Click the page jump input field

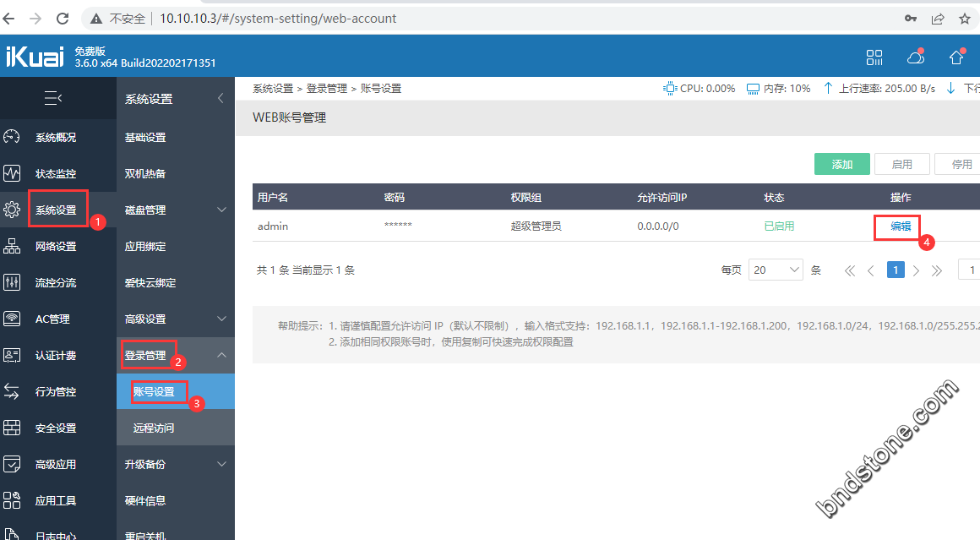tap(969, 270)
